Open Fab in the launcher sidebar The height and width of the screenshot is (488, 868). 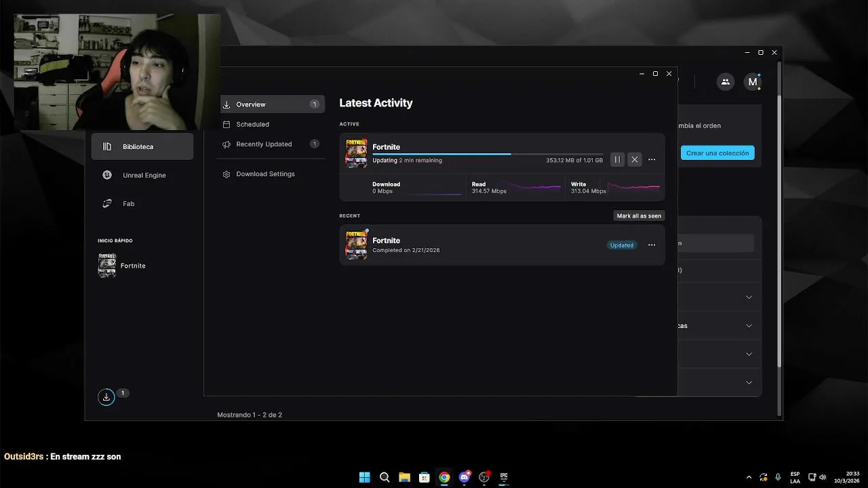(x=142, y=203)
